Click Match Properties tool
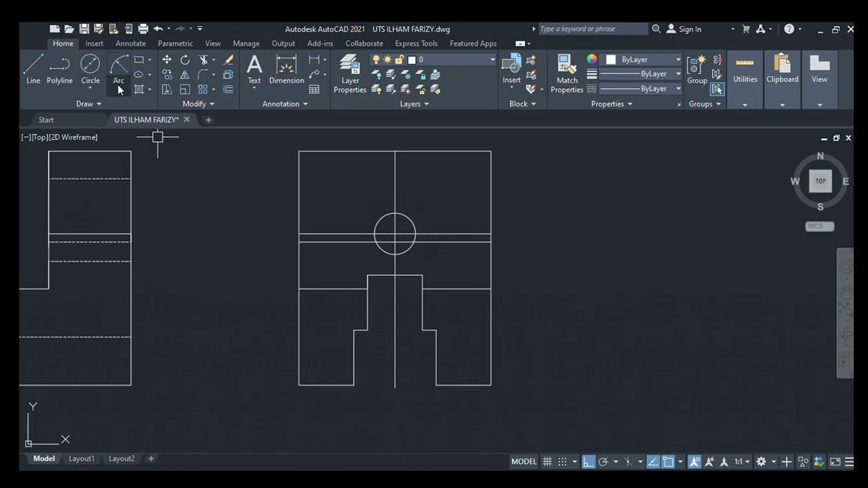 click(567, 73)
